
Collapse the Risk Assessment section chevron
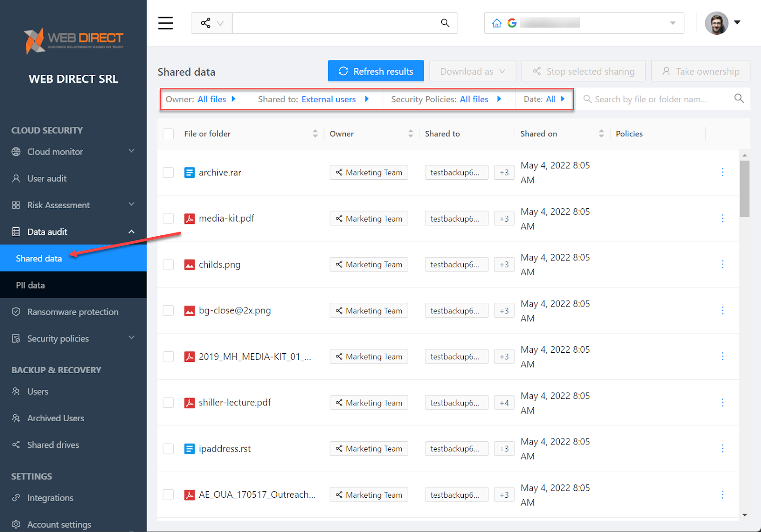pyautogui.click(x=131, y=204)
